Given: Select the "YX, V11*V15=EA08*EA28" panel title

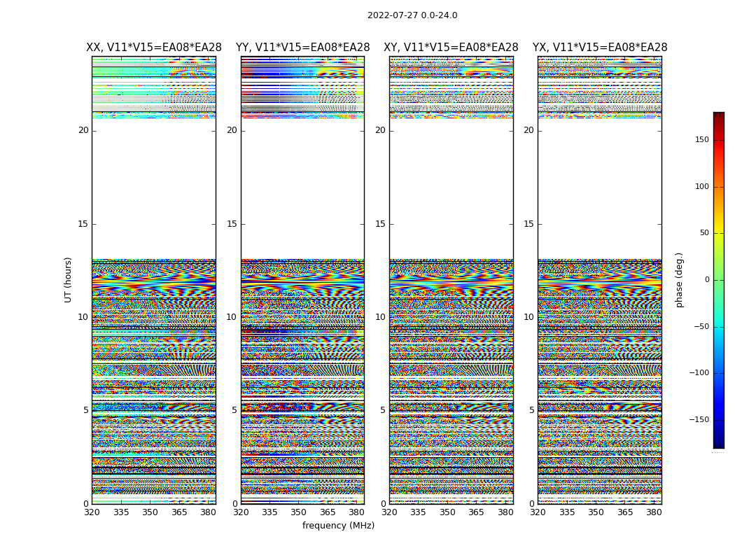Looking at the screenshot, I should pos(599,48).
